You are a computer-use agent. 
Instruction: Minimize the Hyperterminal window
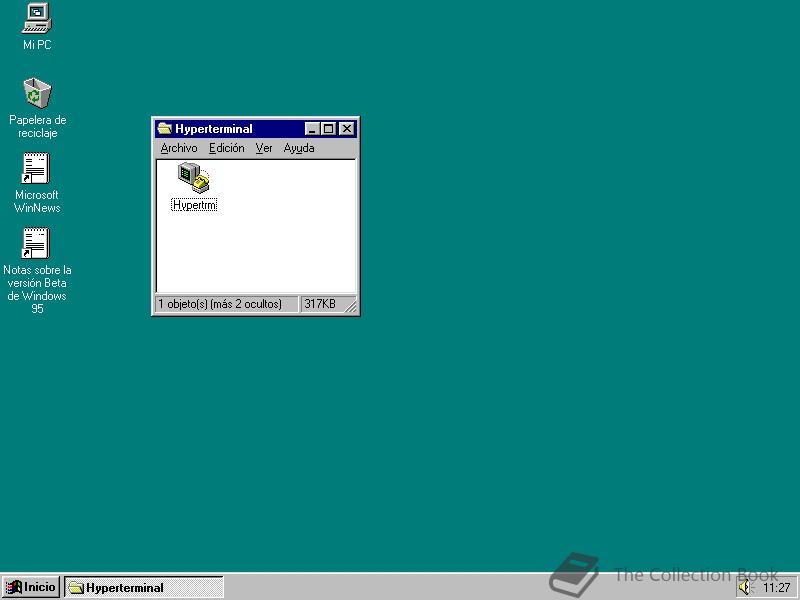[312, 129]
